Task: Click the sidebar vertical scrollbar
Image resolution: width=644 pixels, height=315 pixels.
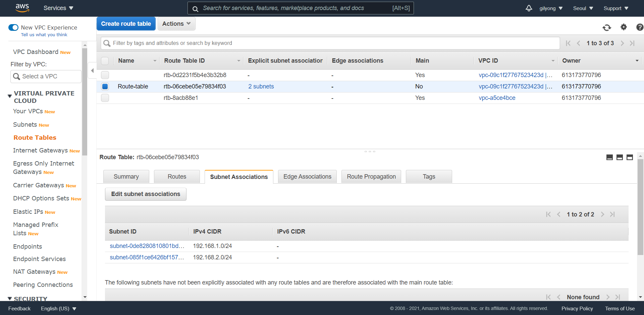Action: (85, 102)
